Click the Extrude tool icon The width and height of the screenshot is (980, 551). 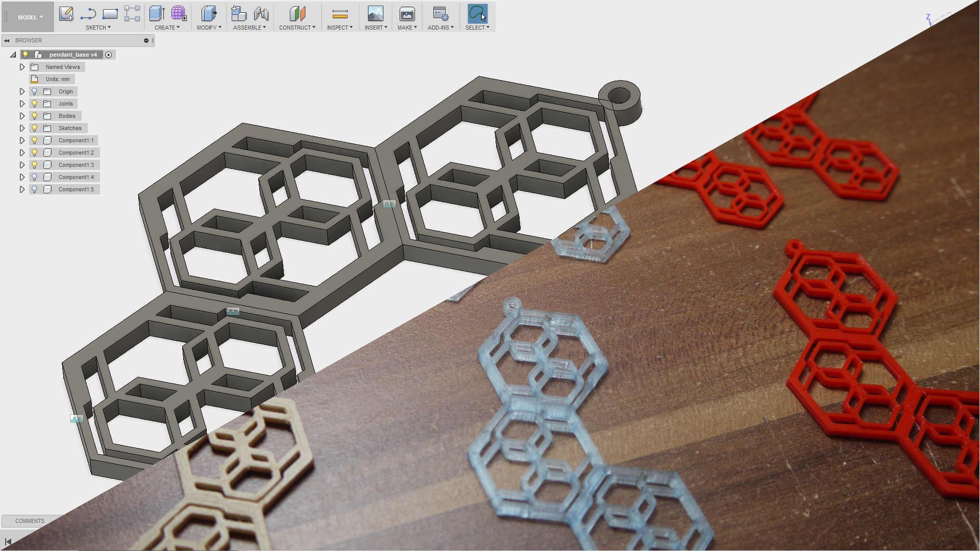[157, 14]
